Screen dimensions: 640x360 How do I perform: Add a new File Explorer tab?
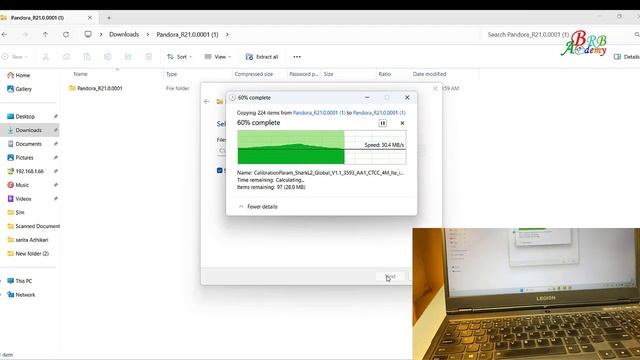click(x=109, y=18)
